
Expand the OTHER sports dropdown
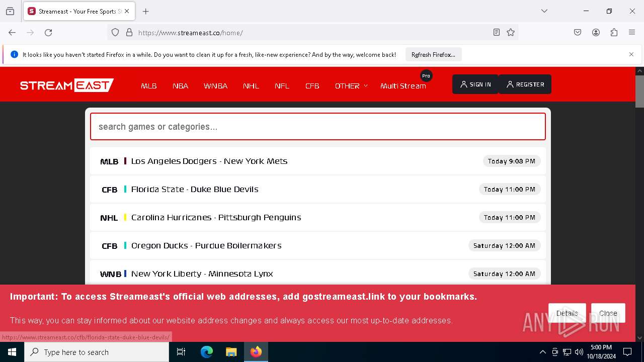tap(351, 86)
